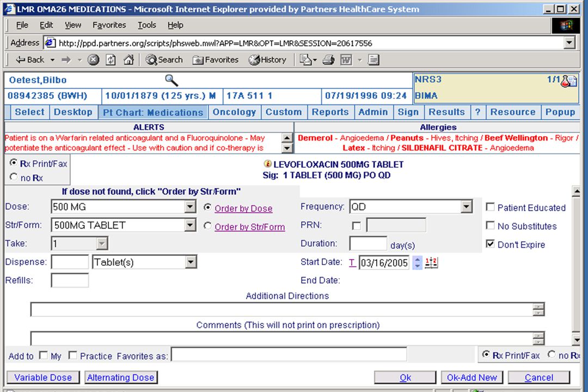Click the flask and document icon beside 1/1
The image size is (588, 392).
(569, 81)
